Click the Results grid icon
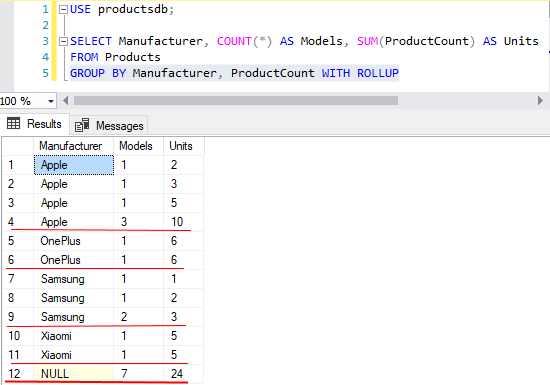Image resolution: width=550 pixels, height=385 pixels. pyautogui.click(x=14, y=124)
